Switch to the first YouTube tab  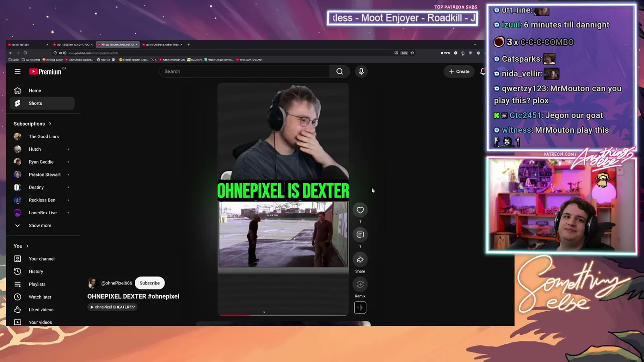[29, 45]
